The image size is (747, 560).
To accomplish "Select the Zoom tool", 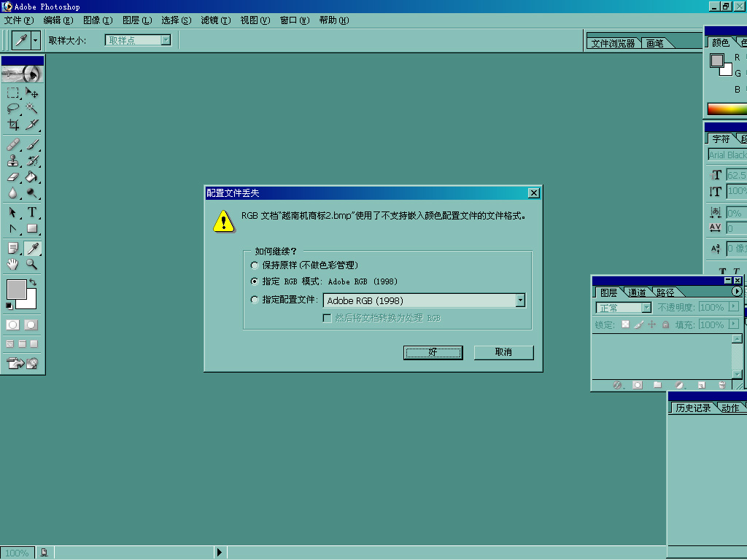I will click(32, 264).
